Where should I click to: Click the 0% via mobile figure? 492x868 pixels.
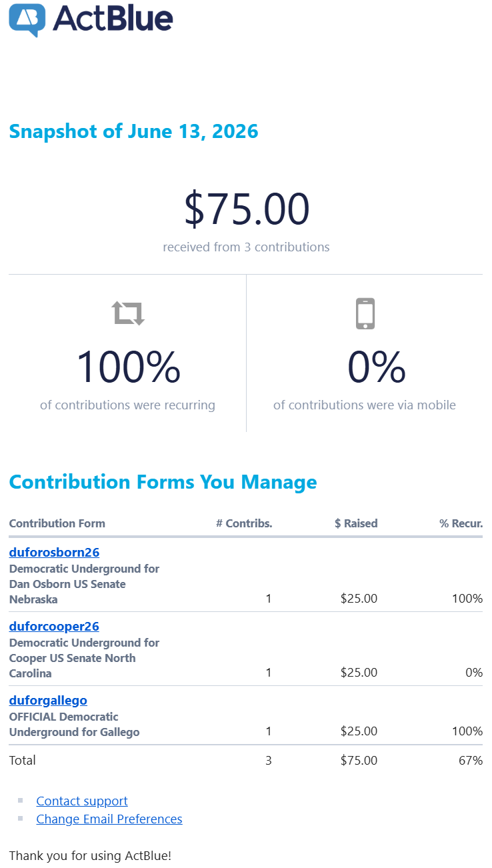[x=377, y=367]
